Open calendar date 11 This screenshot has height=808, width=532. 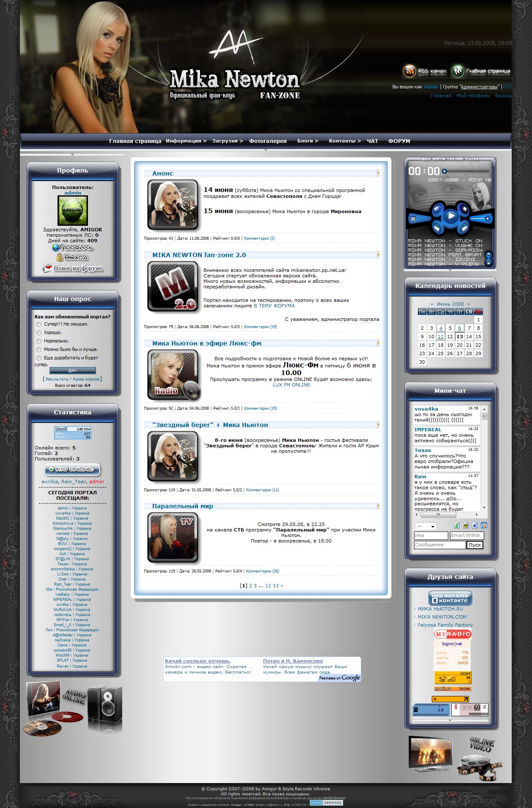click(x=441, y=337)
